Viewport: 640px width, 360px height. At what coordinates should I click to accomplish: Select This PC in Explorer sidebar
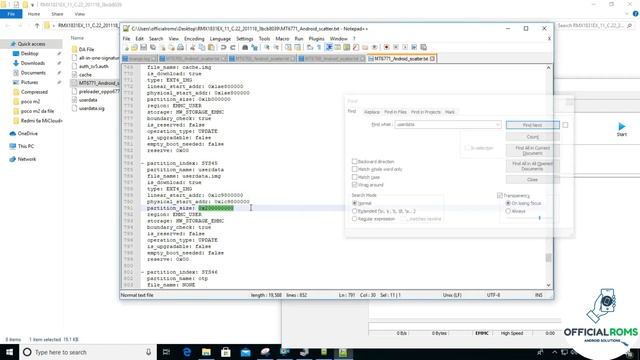click(26, 146)
